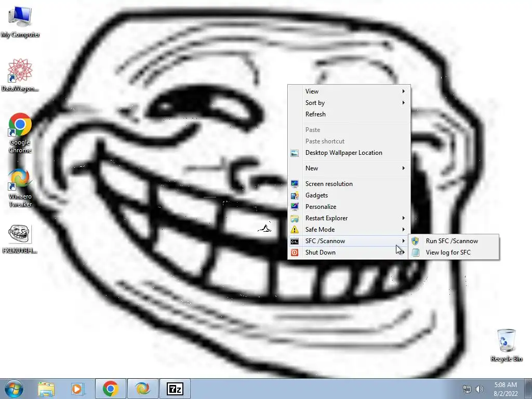The height and width of the screenshot is (399, 532).
Task: Click the Desktop Wallpaper Location icon
Action: (x=295, y=153)
